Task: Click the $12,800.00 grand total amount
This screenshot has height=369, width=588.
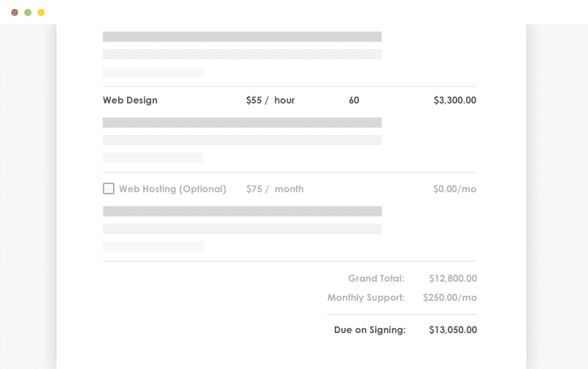Action: [453, 278]
